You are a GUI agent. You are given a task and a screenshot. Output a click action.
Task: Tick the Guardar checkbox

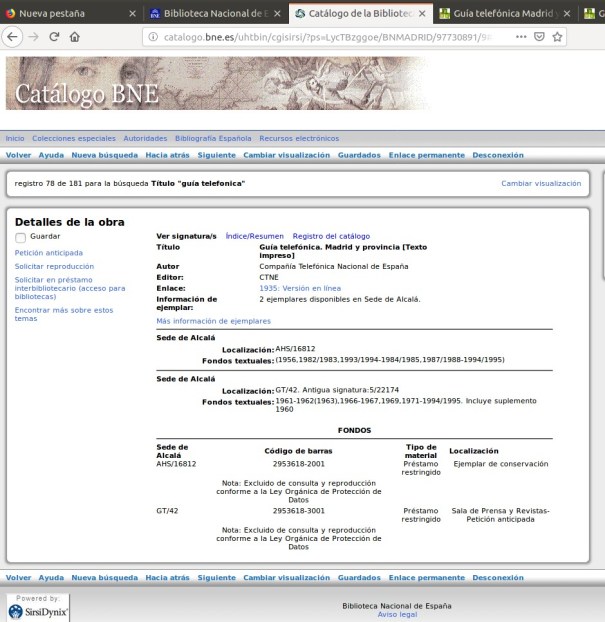[x=21, y=237]
